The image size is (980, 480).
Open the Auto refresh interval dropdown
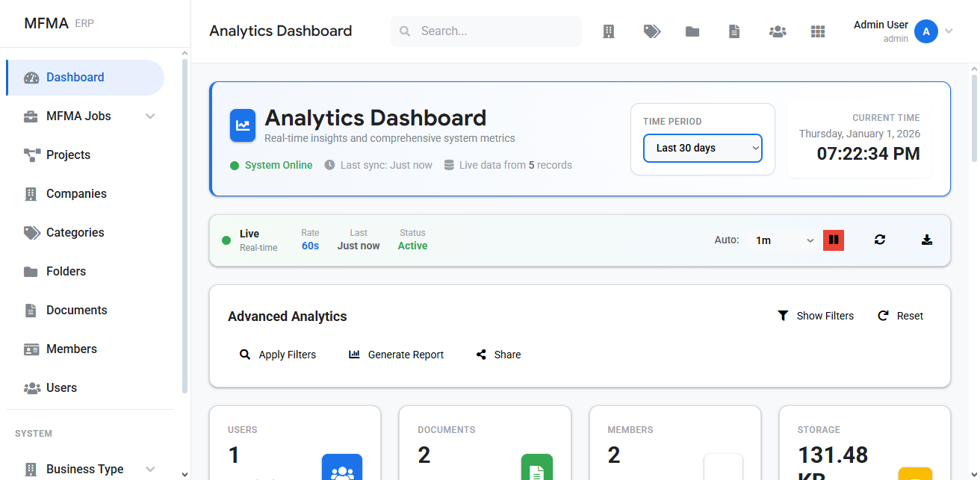(x=784, y=240)
